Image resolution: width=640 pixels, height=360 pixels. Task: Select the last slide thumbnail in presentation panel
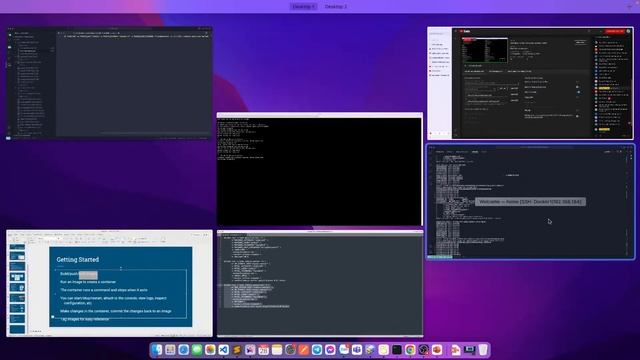pos(17,329)
